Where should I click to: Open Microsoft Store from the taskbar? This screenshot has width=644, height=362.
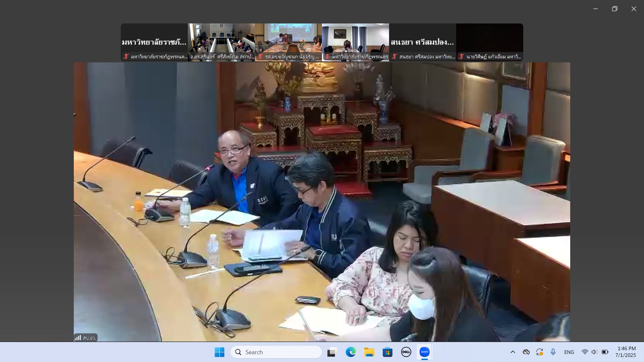(x=387, y=352)
